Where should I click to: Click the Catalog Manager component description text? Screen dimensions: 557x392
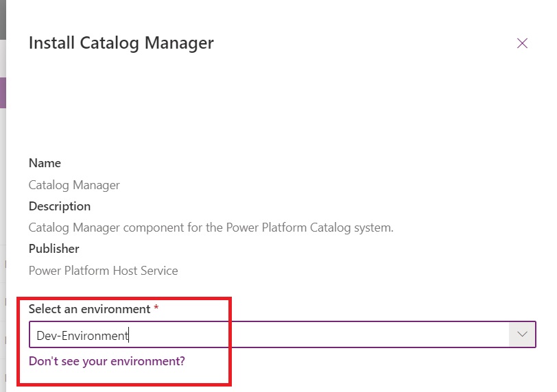click(x=211, y=228)
